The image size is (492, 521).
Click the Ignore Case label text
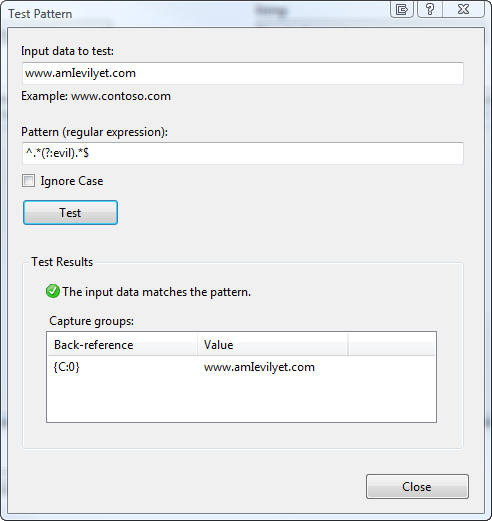pos(72,181)
